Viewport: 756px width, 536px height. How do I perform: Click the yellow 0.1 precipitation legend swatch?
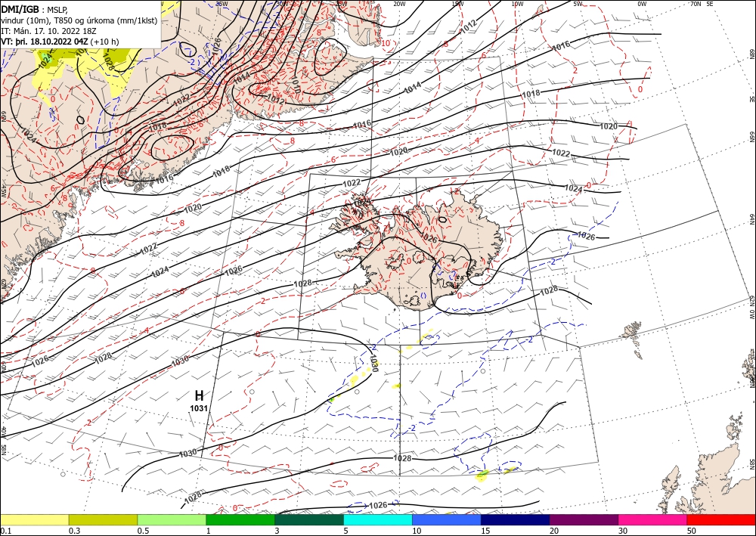[34, 519]
